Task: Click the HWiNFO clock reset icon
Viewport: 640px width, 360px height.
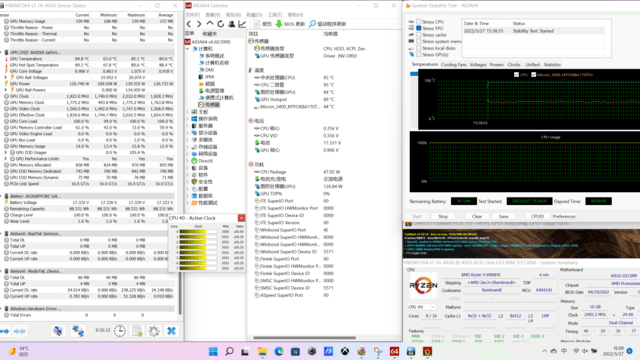Action: (x=120, y=331)
